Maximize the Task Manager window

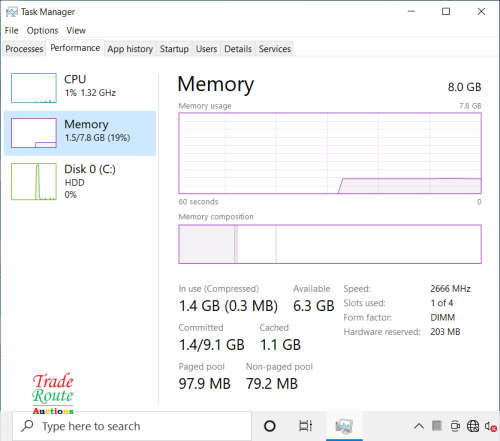[446, 12]
